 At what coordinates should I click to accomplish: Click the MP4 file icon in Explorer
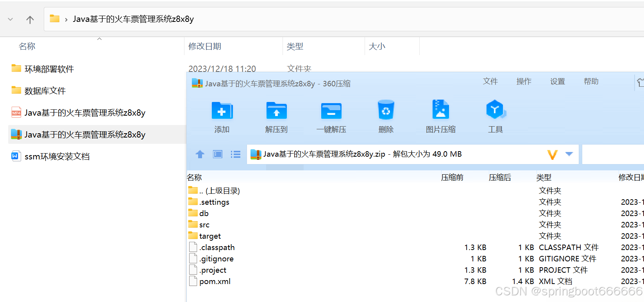pyautogui.click(x=16, y=112)
